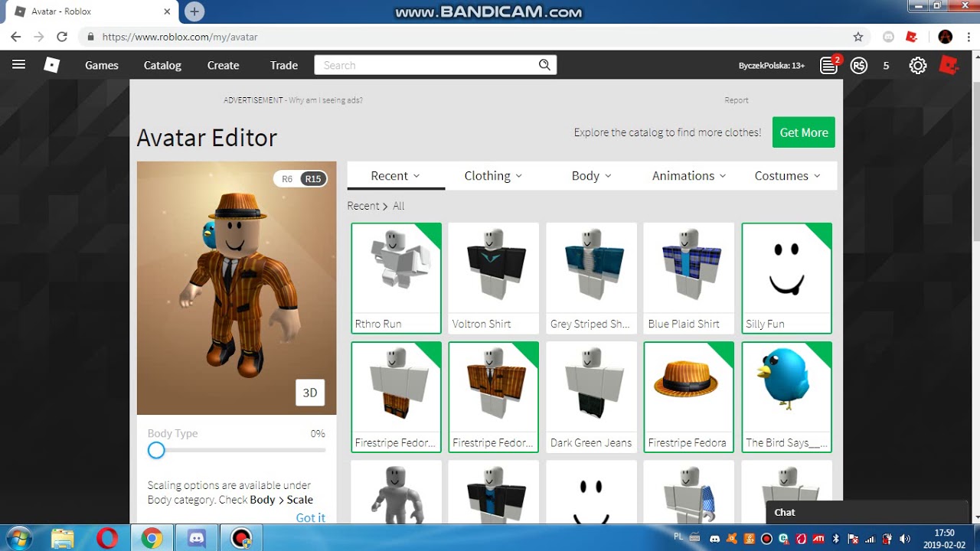Open Google Chrome from the taskbar
The width and height of the screenshot is (980, 551).
pyautogui.click(x=152, y=538)
